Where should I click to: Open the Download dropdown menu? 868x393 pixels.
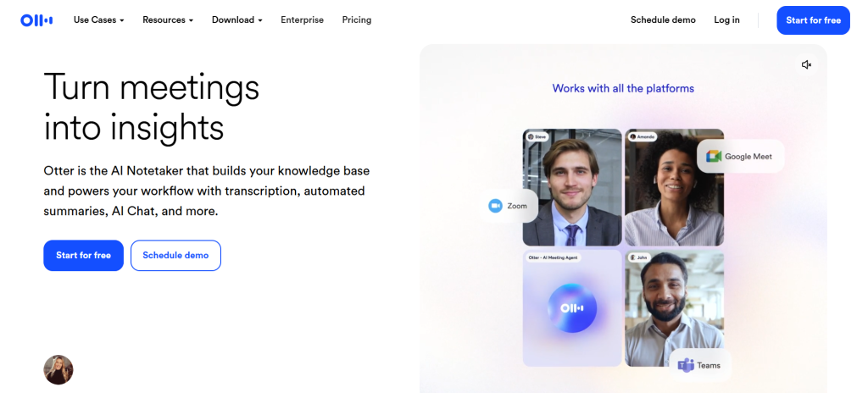point(237,20)
